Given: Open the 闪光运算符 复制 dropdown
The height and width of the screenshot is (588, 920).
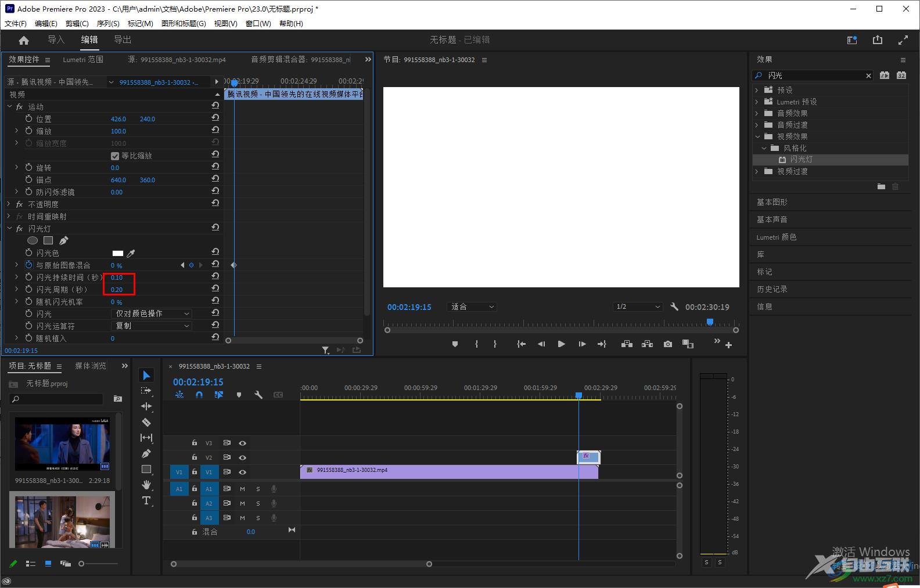Looking at the screenshot, I should point(151,326).
